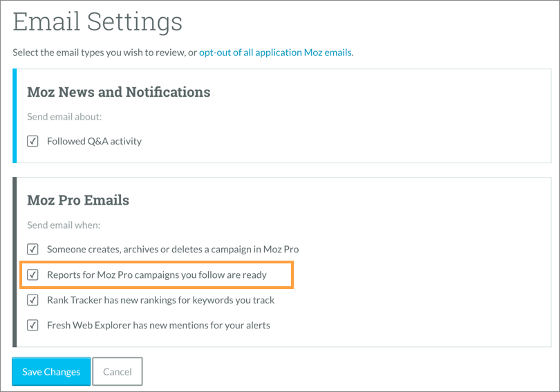Click the 'Rank Tracker has new rankings' label text

point(160,300)
